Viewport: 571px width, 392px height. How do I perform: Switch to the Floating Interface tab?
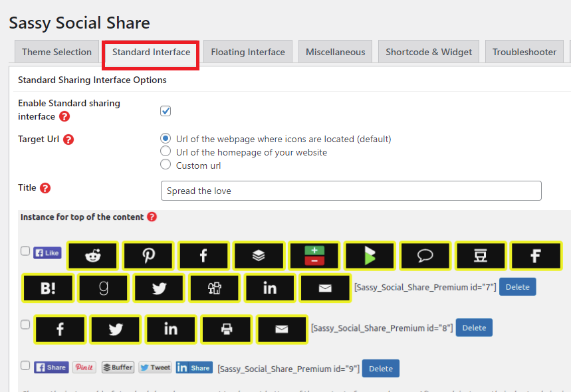(248, 52)
